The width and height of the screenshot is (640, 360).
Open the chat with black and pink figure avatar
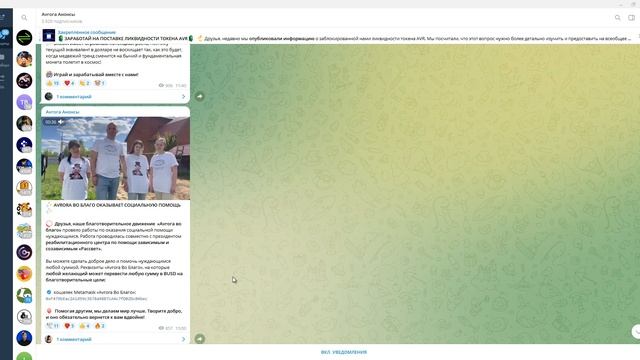(x=24, y=80)
